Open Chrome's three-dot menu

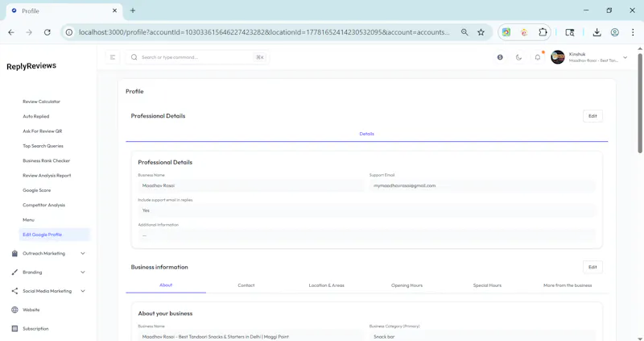[633, 32]
